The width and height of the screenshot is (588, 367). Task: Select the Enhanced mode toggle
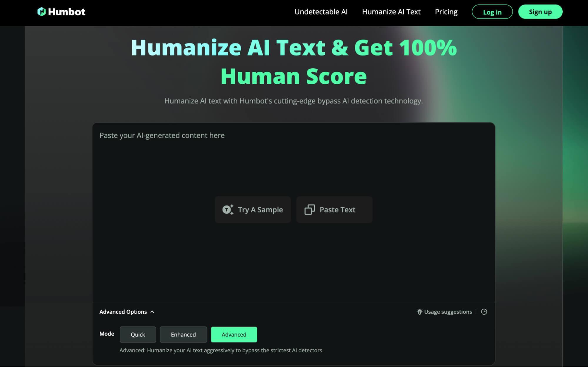click(183, 334)
